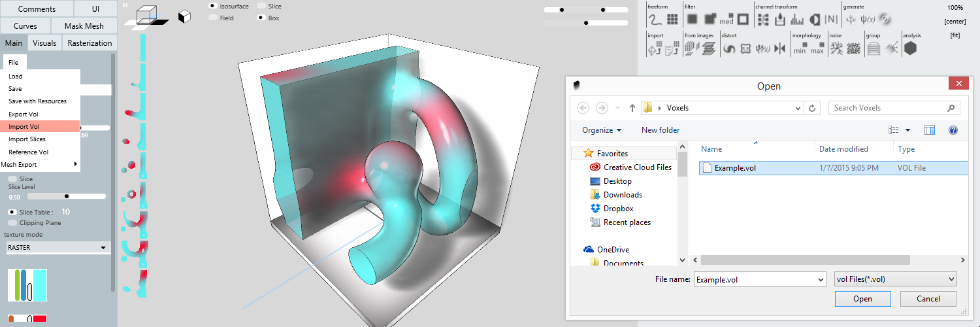Click the Open button in dialog
The image size is (980, 327).
tap(862, 299)
